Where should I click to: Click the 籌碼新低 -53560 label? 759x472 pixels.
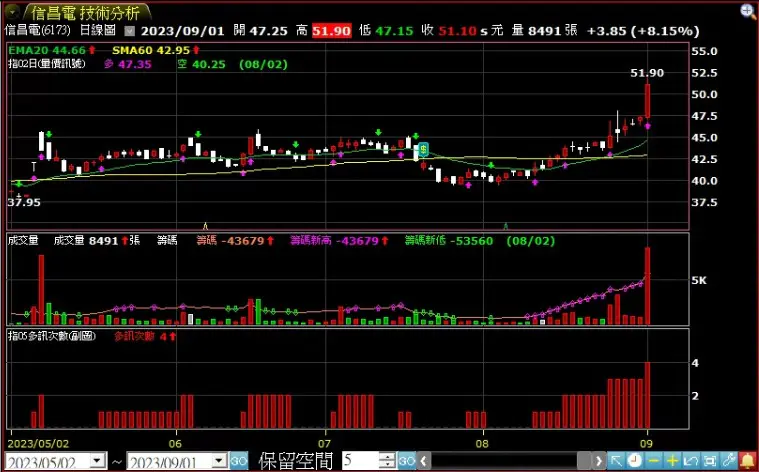[x=449, y=240]
